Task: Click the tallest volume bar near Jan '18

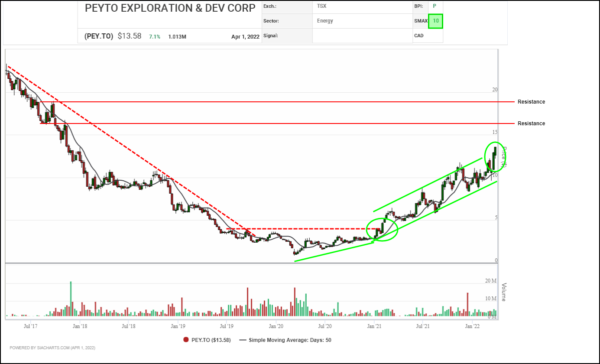Action: 71,299
